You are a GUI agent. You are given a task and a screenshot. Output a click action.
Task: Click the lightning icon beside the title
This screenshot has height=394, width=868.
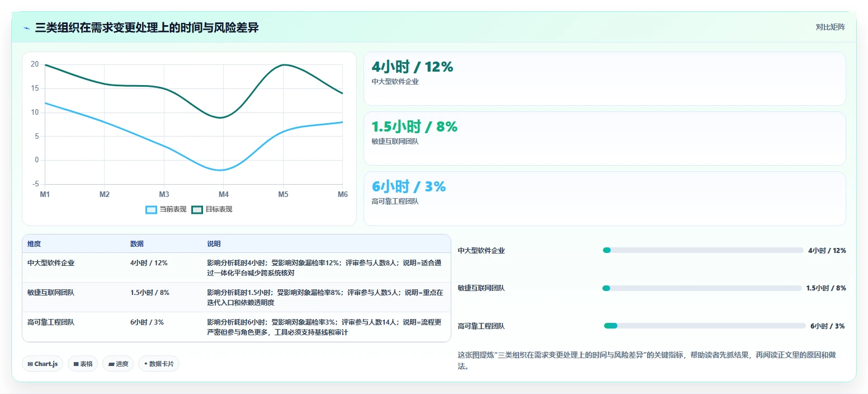click(x=26, y=28)
